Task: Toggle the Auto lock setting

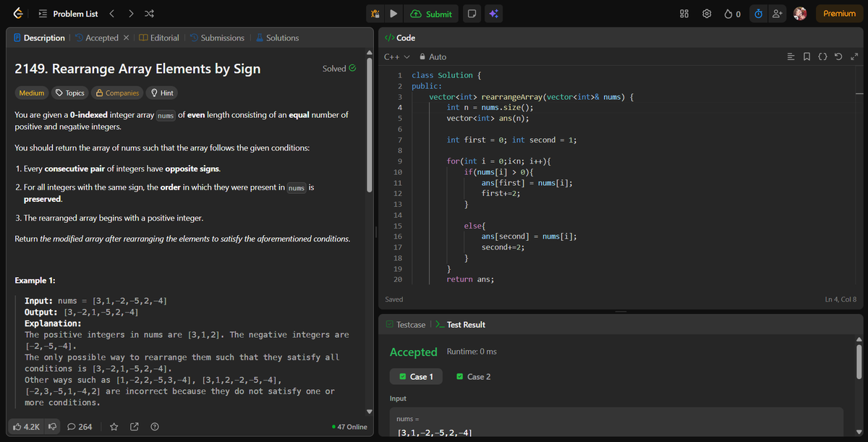Action: 433,56
